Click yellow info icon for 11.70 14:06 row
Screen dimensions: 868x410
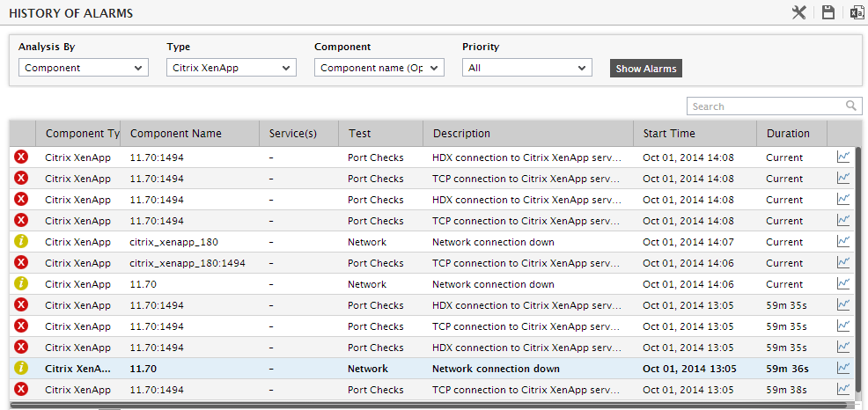pyautogui.click(x=21, y=284)
